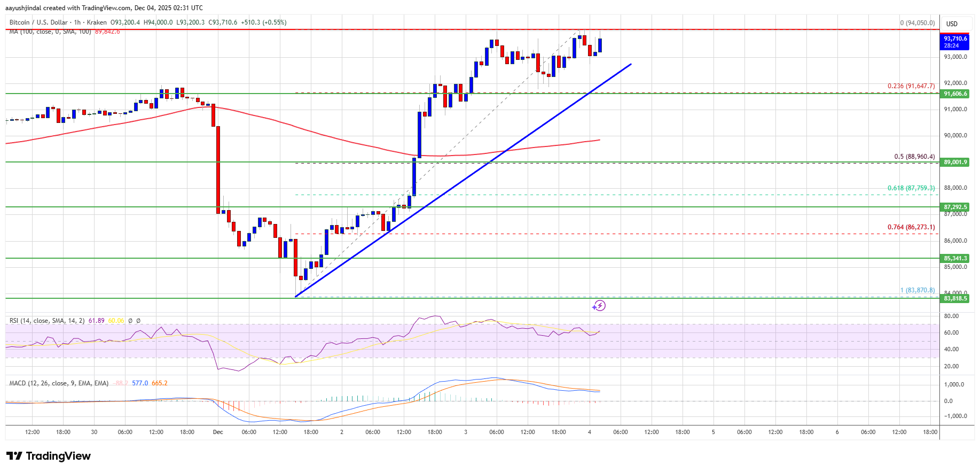
Task: Click the green 89,001.9 price level tag
Action: point(955,162)
